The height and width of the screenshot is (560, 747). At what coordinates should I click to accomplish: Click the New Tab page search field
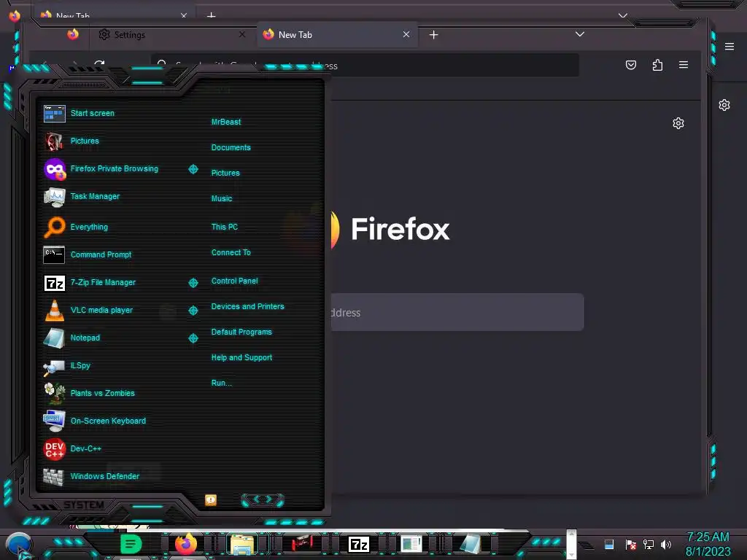click(x=457, y=312)
